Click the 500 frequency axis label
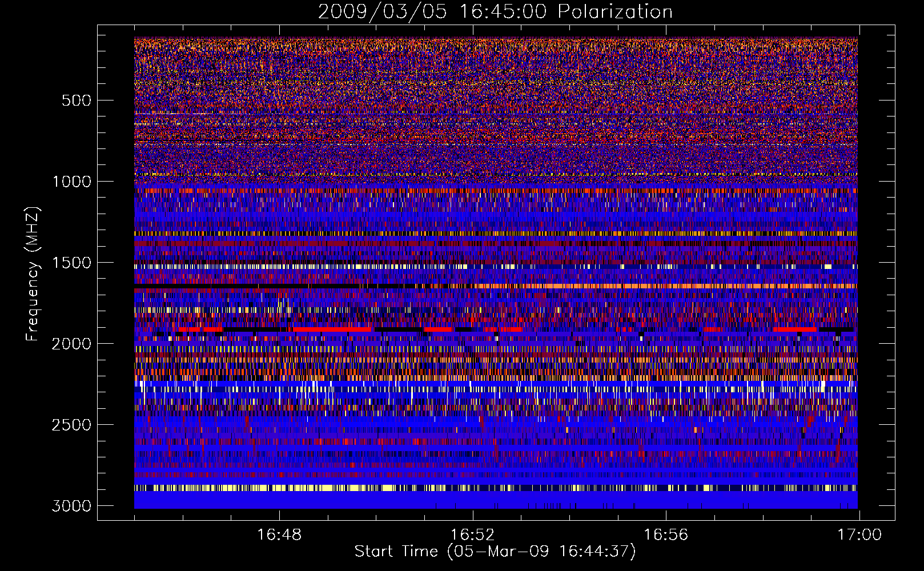Viewport: 924px width, 571px height. coord(76,100)
